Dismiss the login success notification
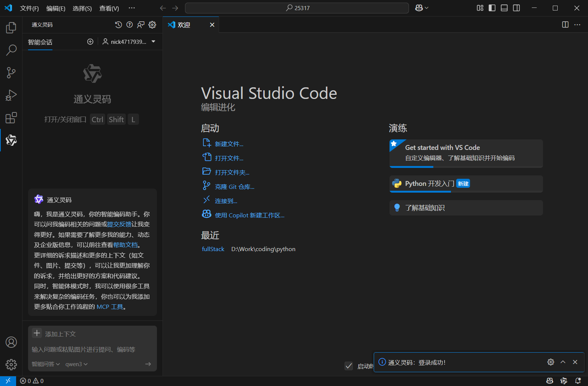This screenshot has height=386, width=588. [x=575, y=362]
